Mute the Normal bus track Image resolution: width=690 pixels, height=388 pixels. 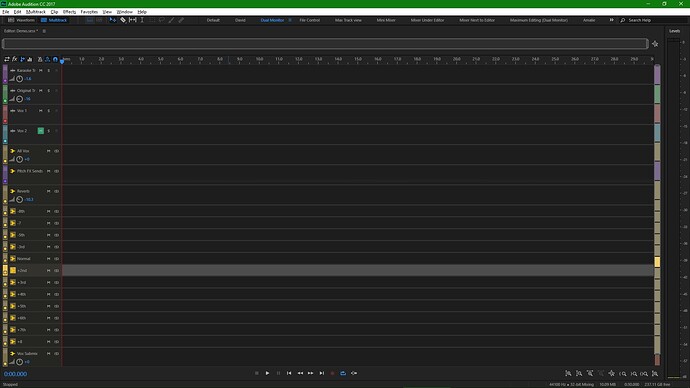48,259
